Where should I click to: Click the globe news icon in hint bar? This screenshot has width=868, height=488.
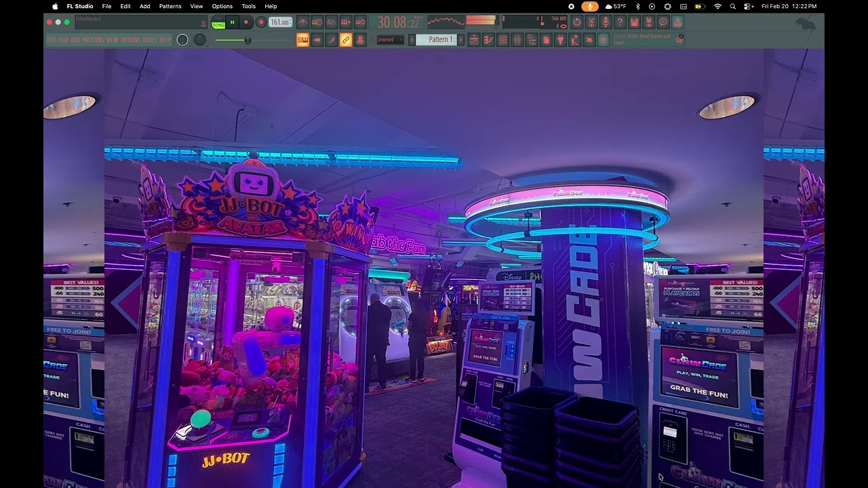679,39
